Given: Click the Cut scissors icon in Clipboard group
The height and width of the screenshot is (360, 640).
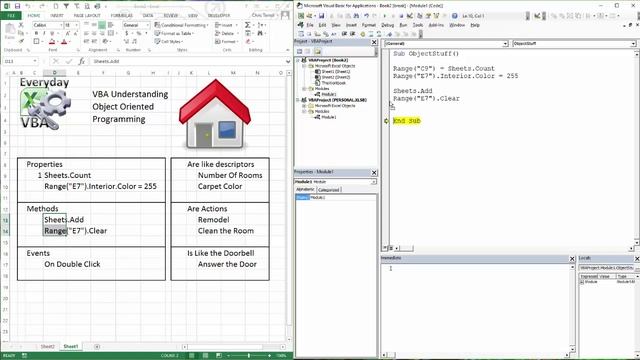Looking at the screenshot, I should pyautogui.click(x=21, y=25).
